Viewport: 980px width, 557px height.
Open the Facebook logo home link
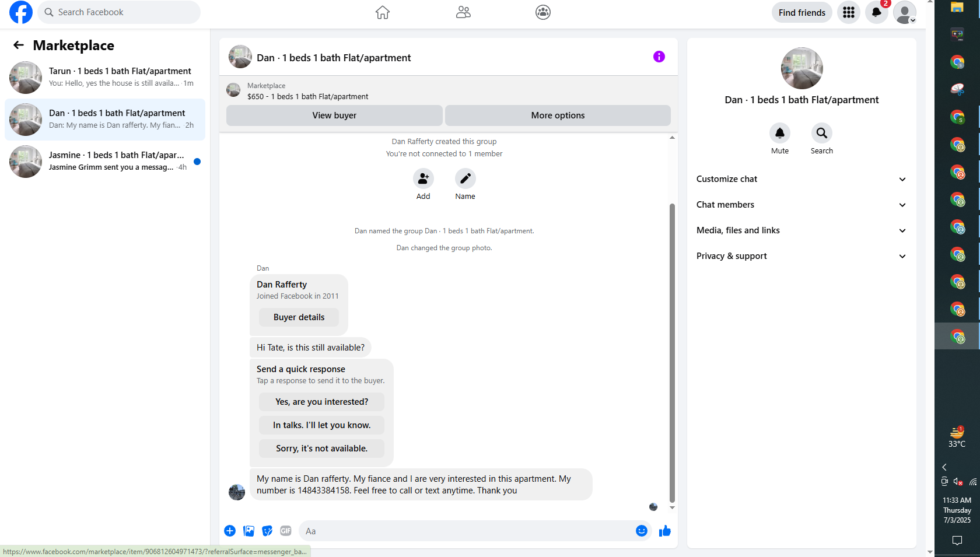pyautogui.click(x=21, y=12)
